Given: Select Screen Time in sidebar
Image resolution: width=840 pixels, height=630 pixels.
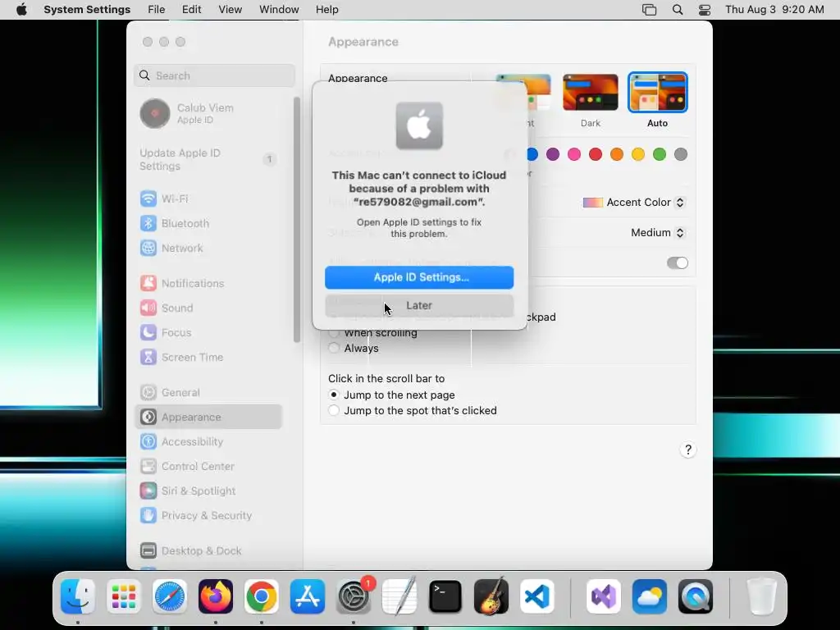Looking at the screenshot, I should click(x=208, y=358).
